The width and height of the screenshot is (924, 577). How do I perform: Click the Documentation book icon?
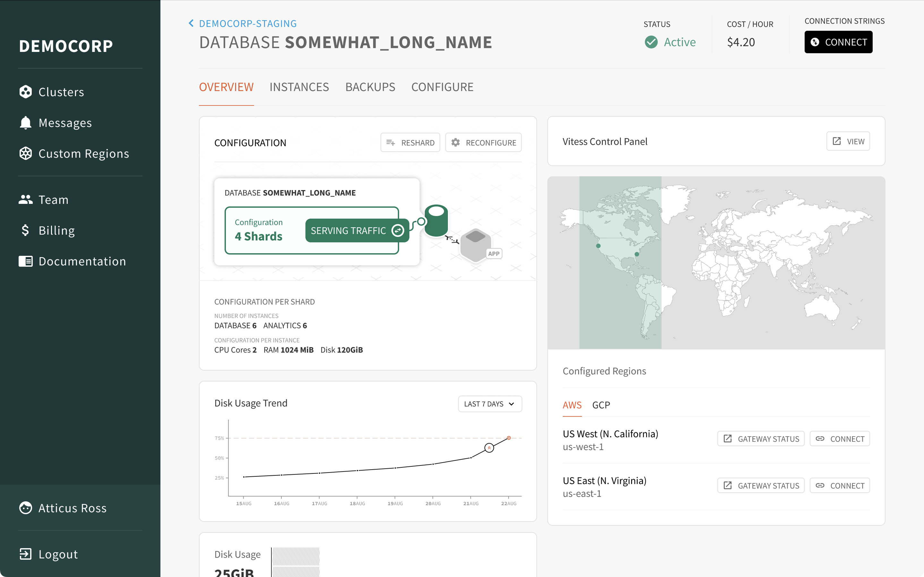pyautogui.click(x=26, y=261)
